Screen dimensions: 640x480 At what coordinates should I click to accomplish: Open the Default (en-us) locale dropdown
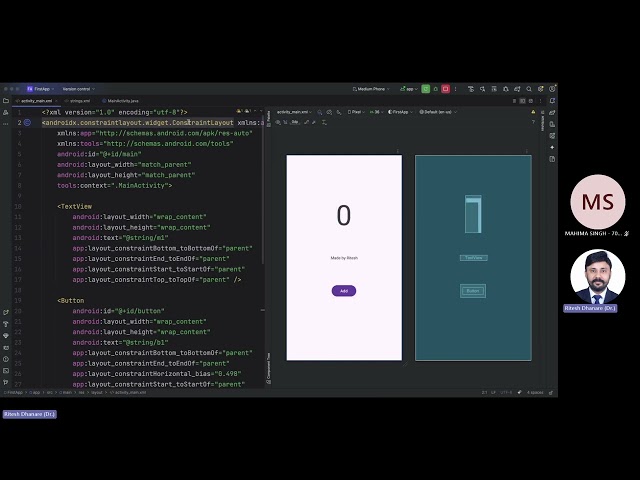(x=438, y=112)
